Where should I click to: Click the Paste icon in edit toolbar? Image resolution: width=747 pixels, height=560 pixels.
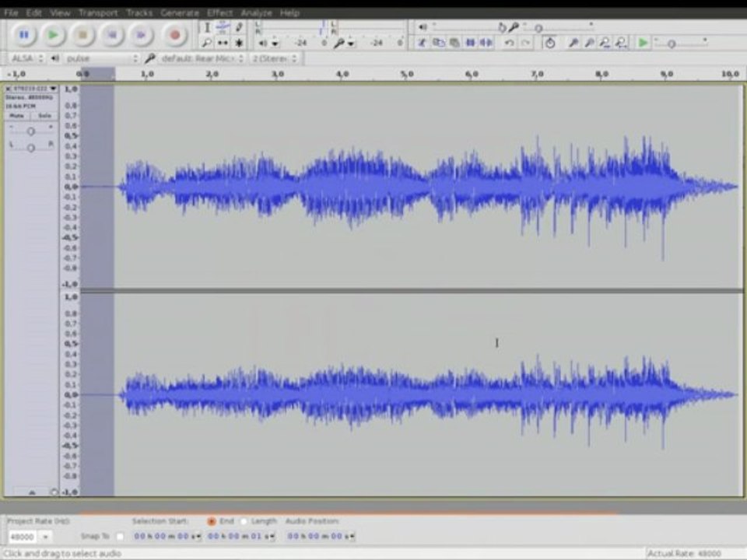[x=454, y=43]
